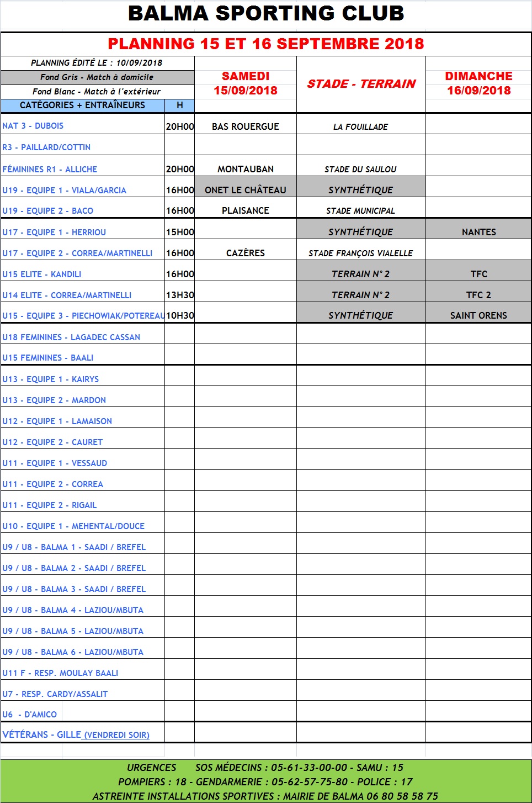Select the STADE FRANÇOIS VIALELLE cell
Image resolution: width=532 pixels, height=803 pixels.
(x=361, y=253)
